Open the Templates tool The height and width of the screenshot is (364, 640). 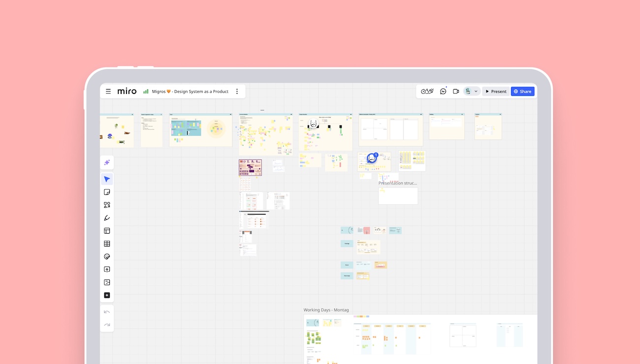[x=107, y=231]
